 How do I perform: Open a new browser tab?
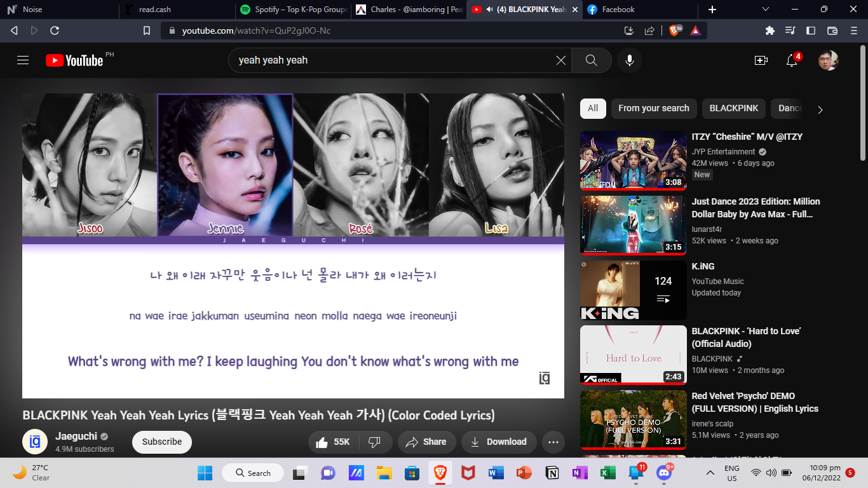coord(712,10)
